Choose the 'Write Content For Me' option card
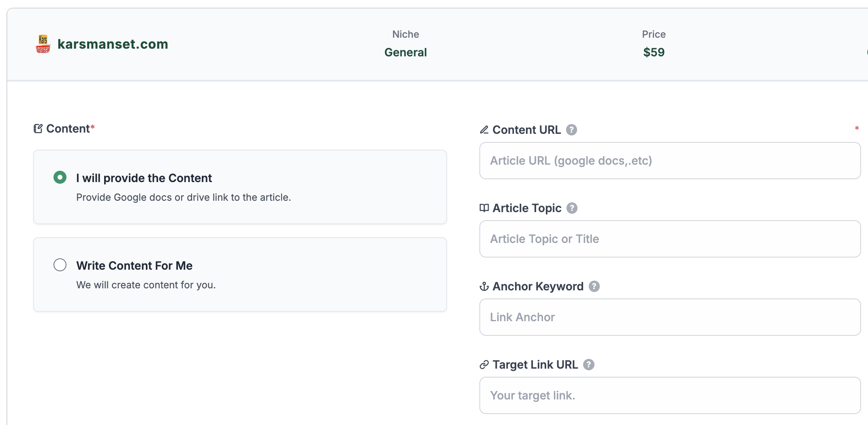The width and height of the screenshot is (868, 425). click(x=240, y=275)
